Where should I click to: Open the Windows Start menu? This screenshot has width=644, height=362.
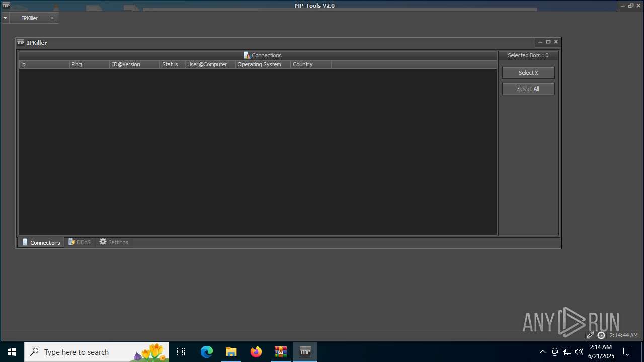pos(12,352)
